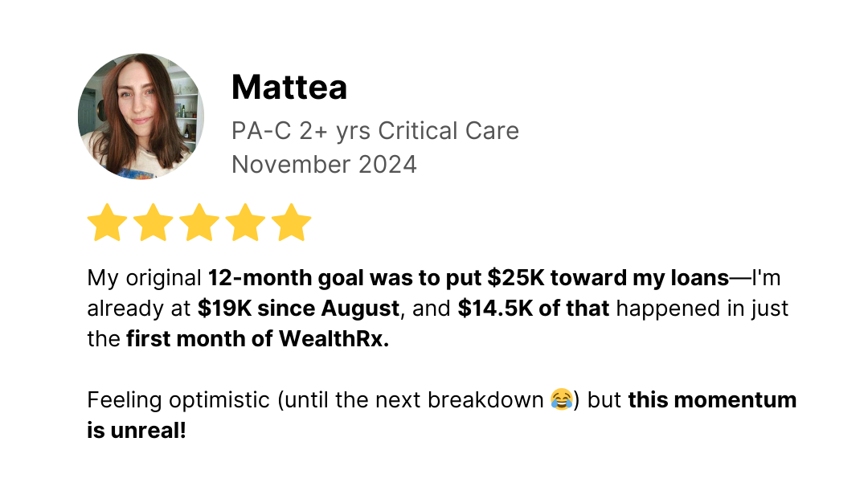The height and width of the screenshot is (503, 868).
Task: Click the 'first month of WealthRx.' text
Action: coord(258,338)
